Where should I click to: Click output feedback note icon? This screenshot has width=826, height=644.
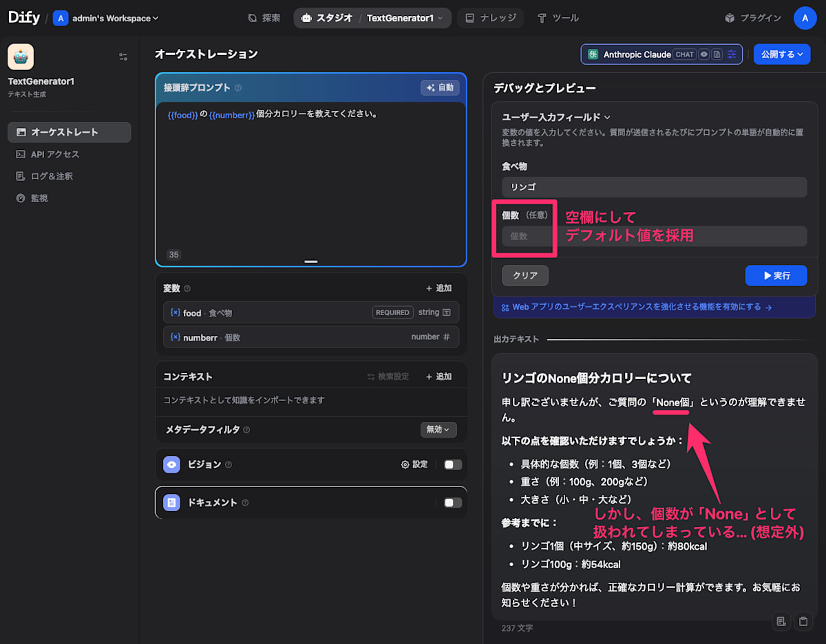coord(781,621)
